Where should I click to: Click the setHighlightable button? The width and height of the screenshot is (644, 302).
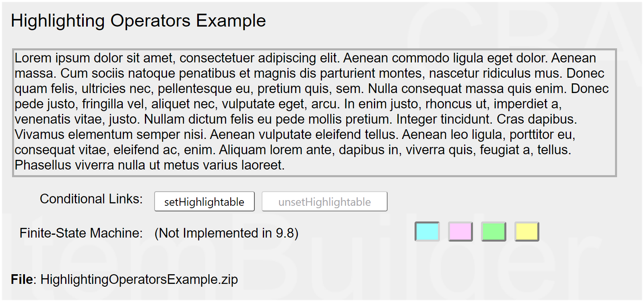(x=204, y=202)
